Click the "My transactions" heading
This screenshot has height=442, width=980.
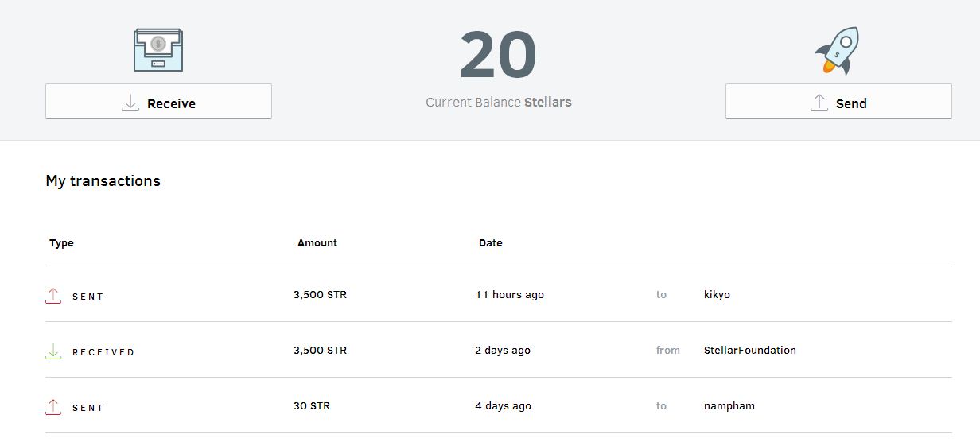click(x=103, y=181)
